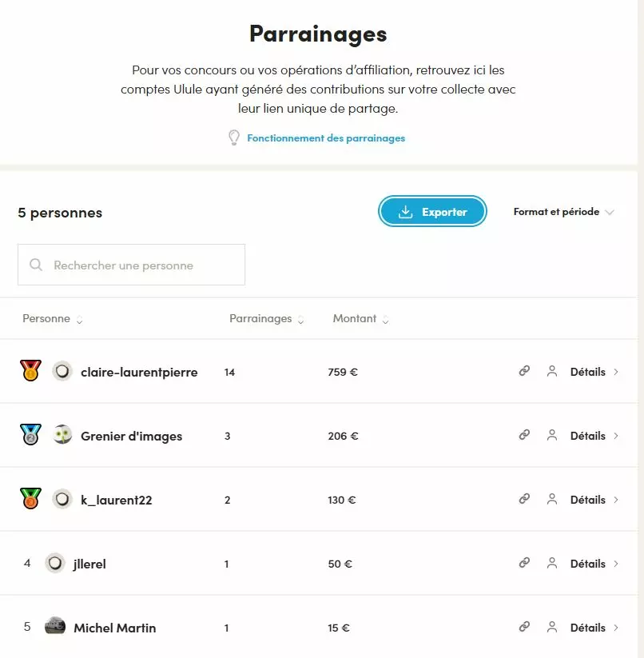
Task: Open the Format et période dropdown
Action: 563,212
